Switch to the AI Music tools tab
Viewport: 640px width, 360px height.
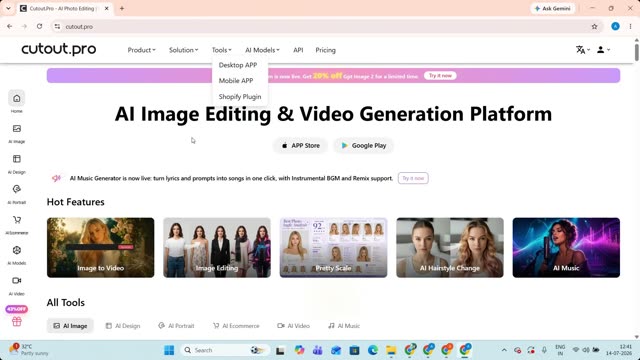click(344, 326)
